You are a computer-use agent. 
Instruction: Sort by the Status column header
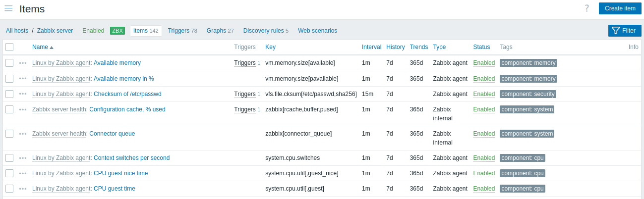[x=481, y=47]
